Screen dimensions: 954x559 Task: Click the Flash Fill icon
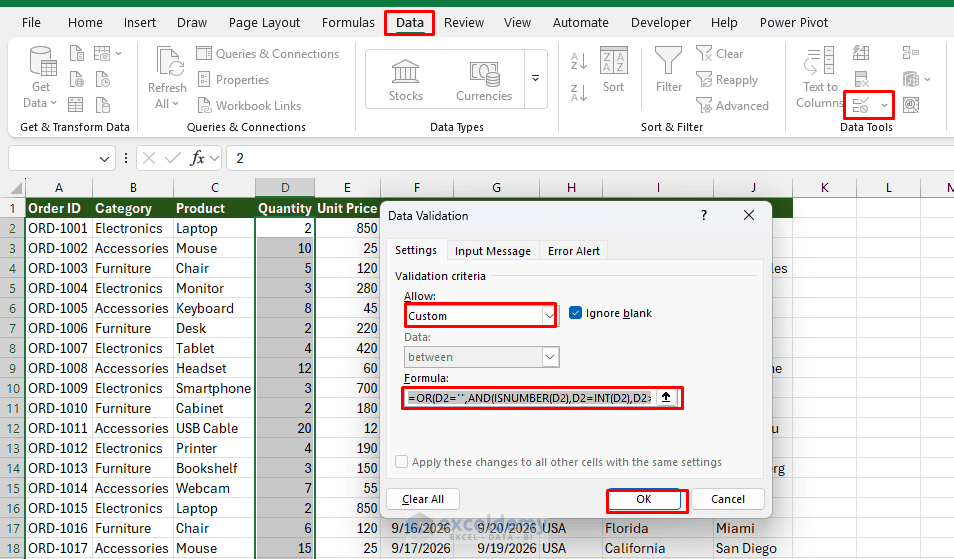click(861, 53)
